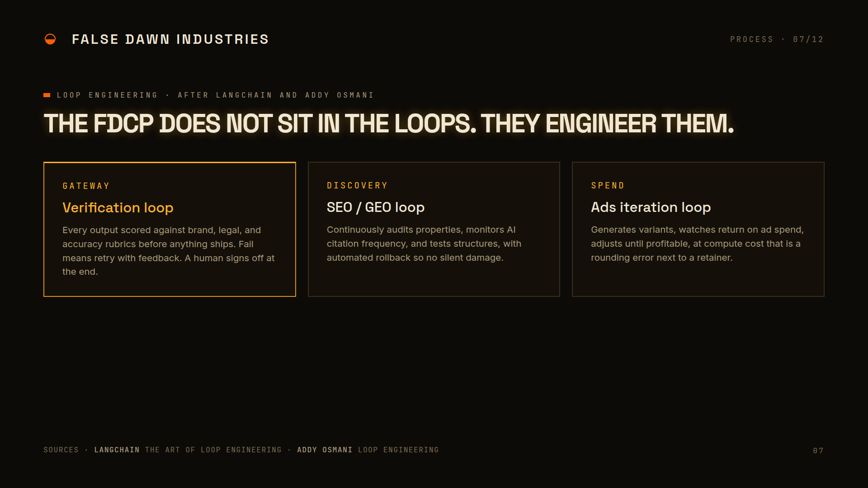Select the False Dawn Industries brand title
The image size is (868, 488).
tap(170, 39)
